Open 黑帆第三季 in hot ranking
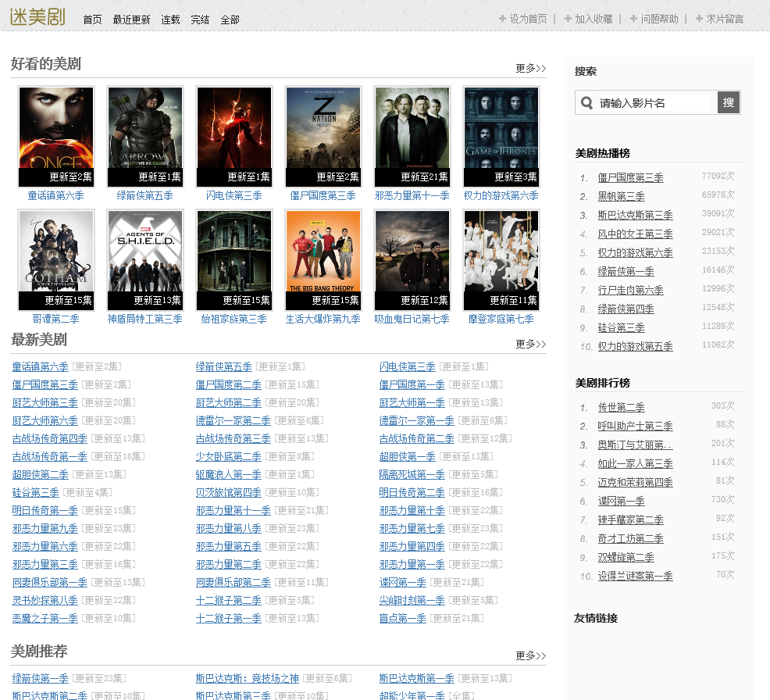 coord(621,196)
